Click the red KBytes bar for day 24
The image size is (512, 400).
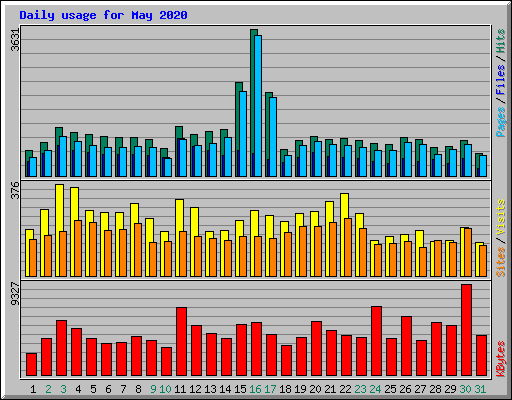[x=376, y=341]
